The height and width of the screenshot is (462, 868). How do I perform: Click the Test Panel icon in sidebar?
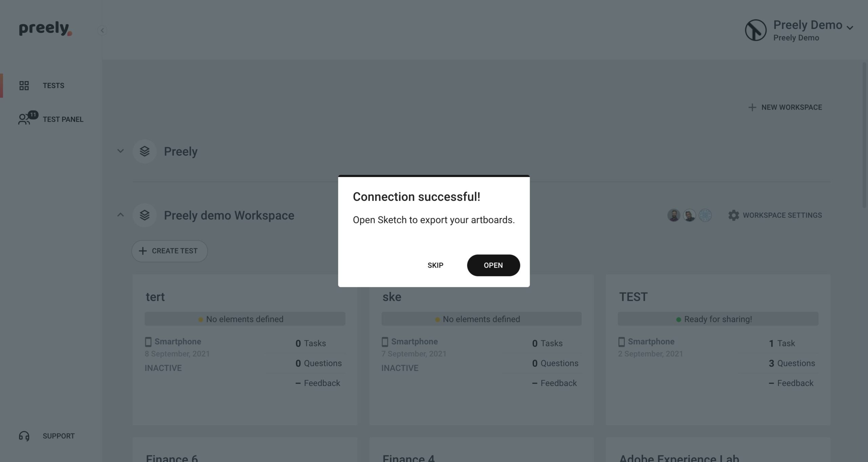23,119
